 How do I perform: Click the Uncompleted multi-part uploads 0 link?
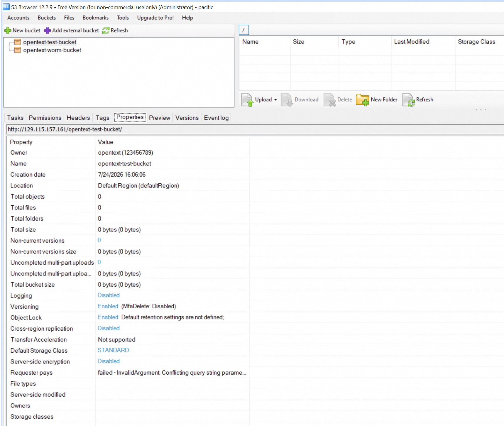[x=99, y=262]
